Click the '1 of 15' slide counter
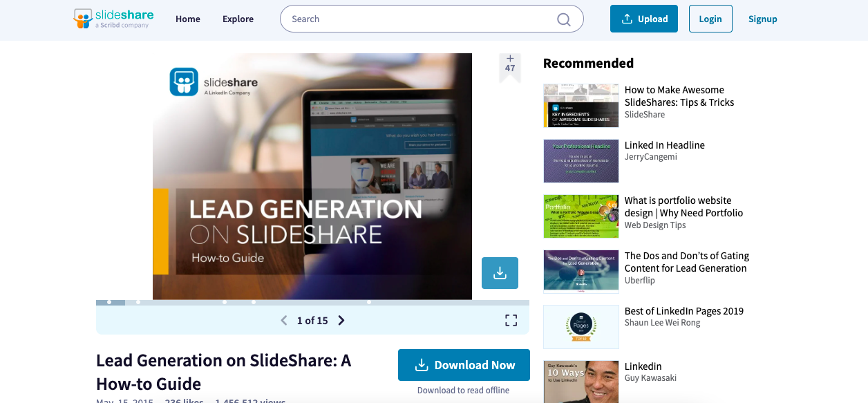The width and height of the screenshot is (868, 403). pyautogui.click(x=312, y=321)
